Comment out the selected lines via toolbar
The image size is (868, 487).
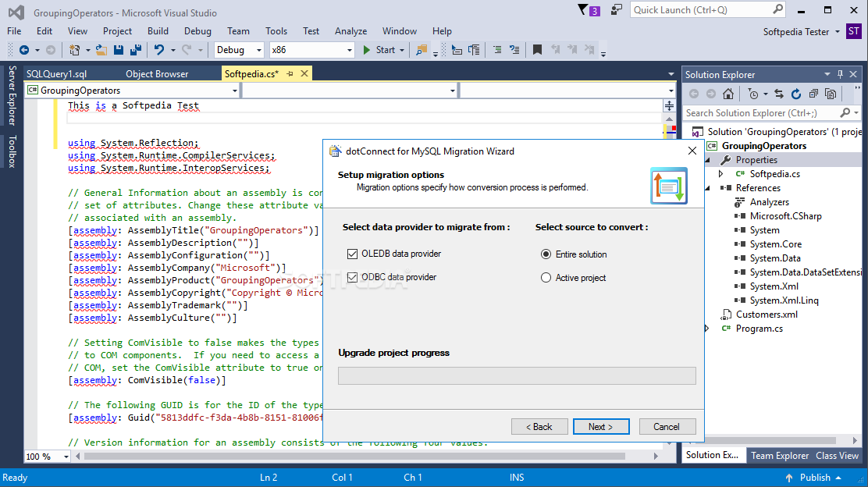coord(497,50)
